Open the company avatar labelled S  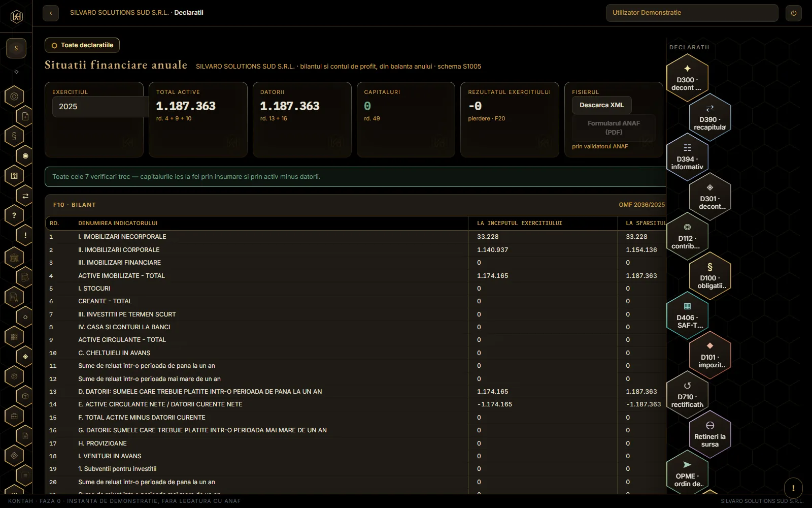[x=16, y=48]
